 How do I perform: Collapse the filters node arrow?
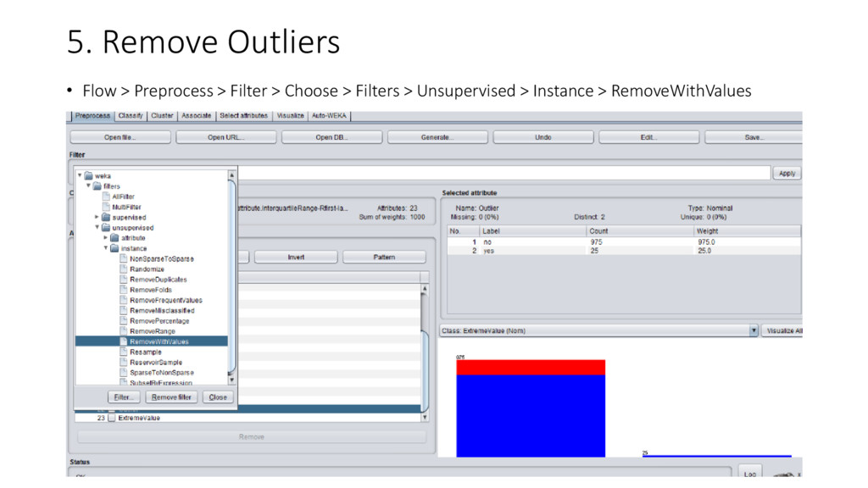tap(88, 186)
